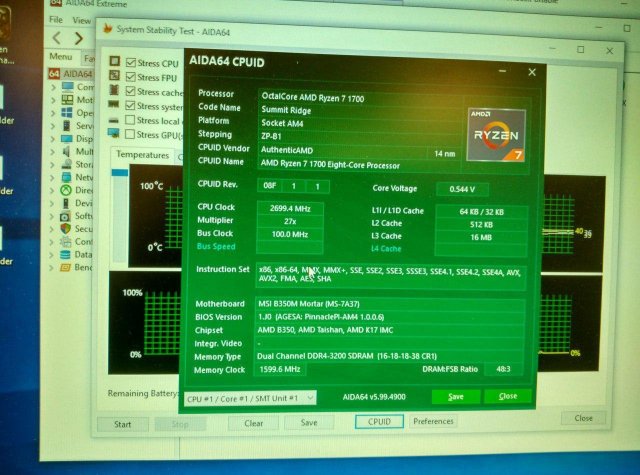Select the Security shield icon in sidebar
Viewport: 640px width, 475px height.
66,228
